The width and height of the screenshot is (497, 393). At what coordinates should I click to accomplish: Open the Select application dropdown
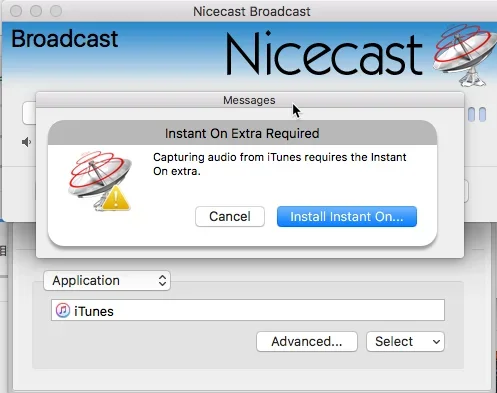tap(405, 341)
